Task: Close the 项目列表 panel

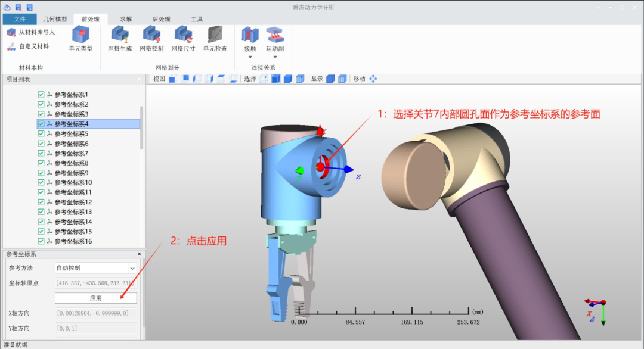Action: 139,79
